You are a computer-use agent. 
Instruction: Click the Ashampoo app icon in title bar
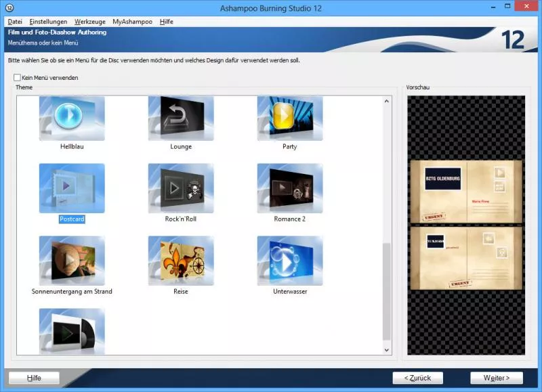pyautogui.click(x=9, y=7)
